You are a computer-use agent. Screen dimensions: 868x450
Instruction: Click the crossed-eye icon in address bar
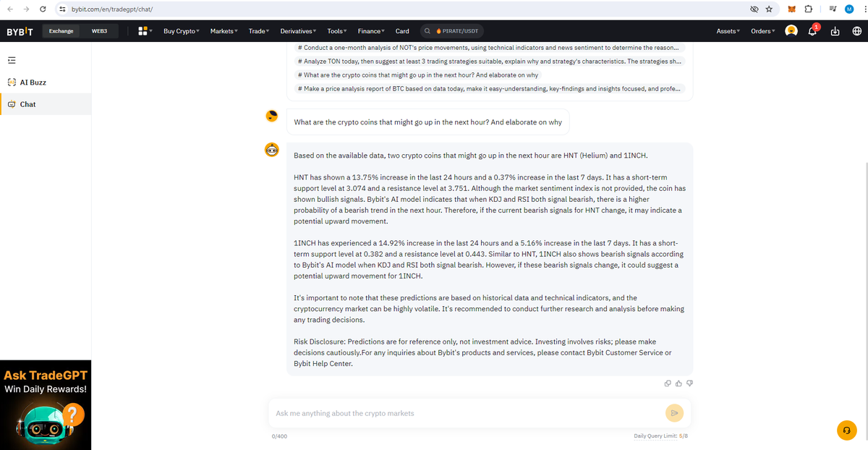(754, 9)
